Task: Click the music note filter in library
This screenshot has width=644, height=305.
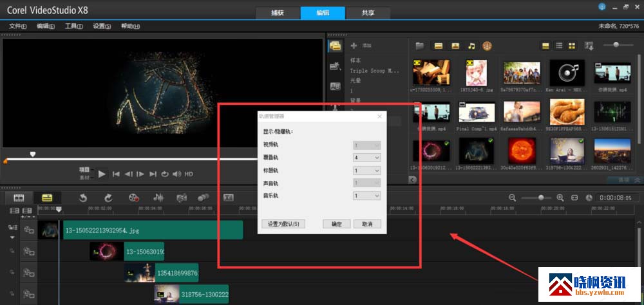Action: [x=471, y=46]
